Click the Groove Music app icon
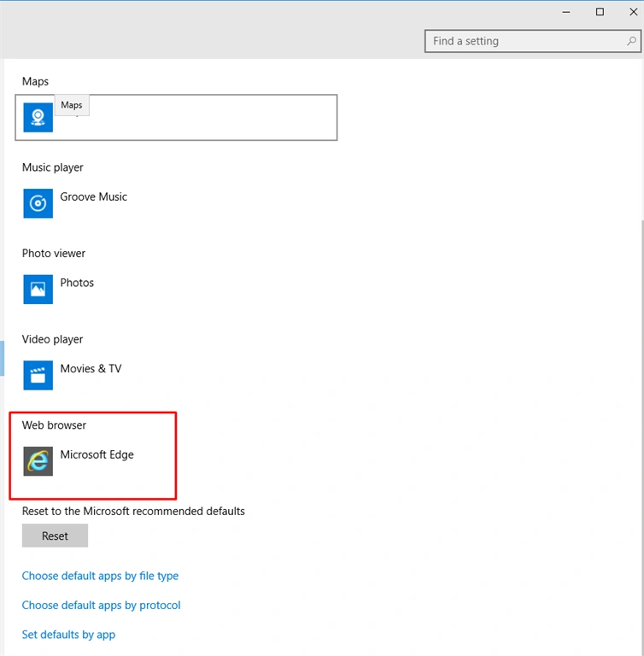Image resolution: width=644 pixels, height=656 pixels. 38,203
